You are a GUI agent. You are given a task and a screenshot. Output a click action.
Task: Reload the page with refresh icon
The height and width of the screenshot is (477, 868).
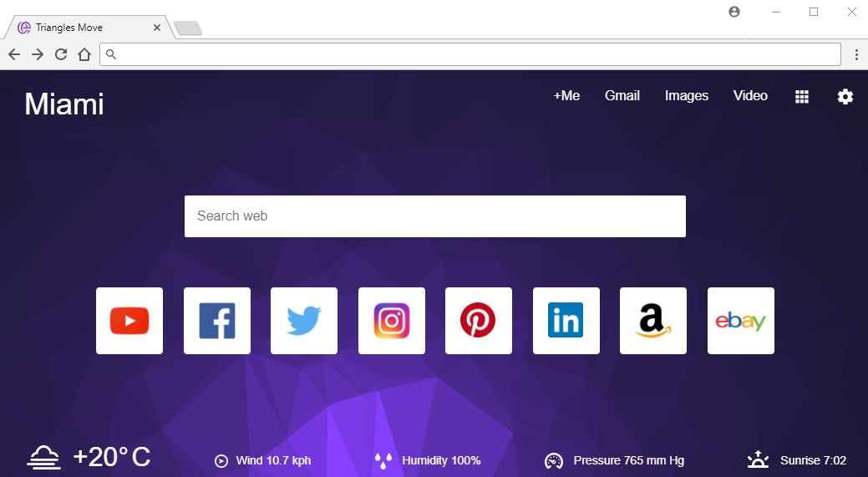[x=61, y=54]
